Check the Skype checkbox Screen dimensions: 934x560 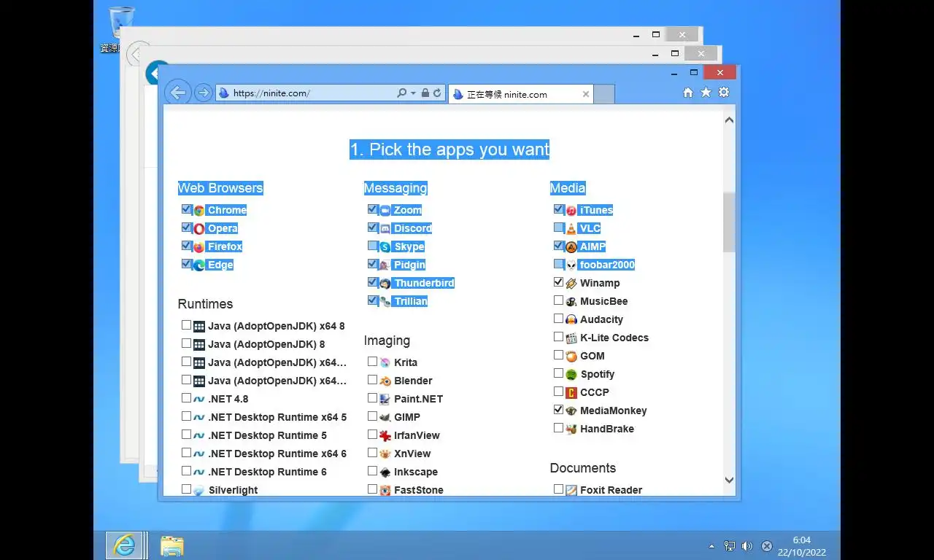pyautogui.click(x=373, y=246)
